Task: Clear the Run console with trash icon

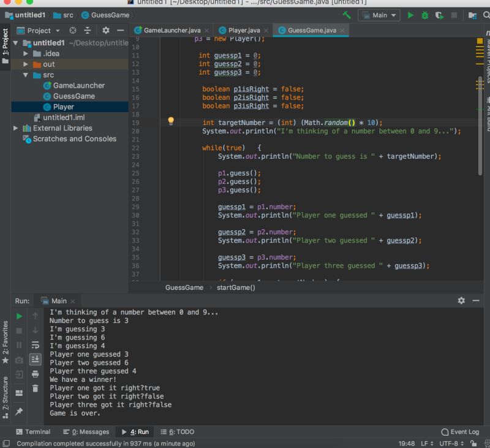Action: click(35, 388)
